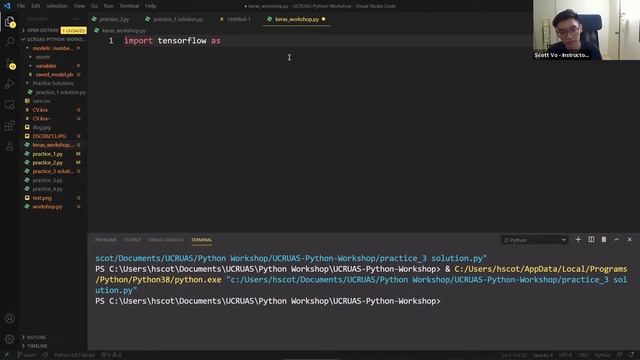Open the Selection menu
The image size is (640, 360).
click(x=56, y=6)
